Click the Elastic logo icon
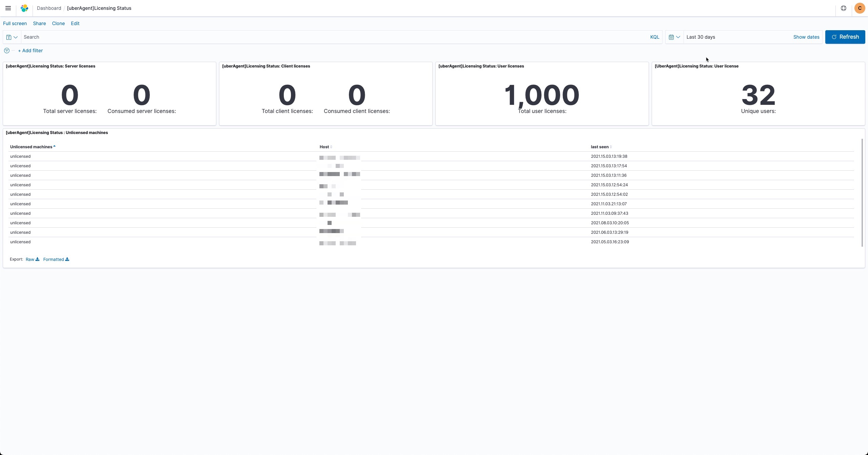 pyautogui.click(x=24, y=8)
